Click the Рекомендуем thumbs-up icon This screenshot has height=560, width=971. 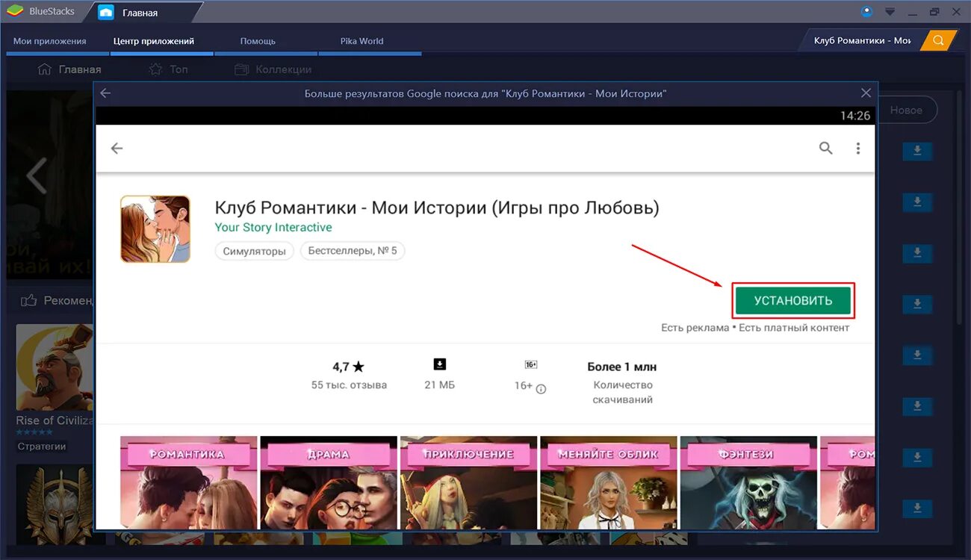tap(29, 300)
